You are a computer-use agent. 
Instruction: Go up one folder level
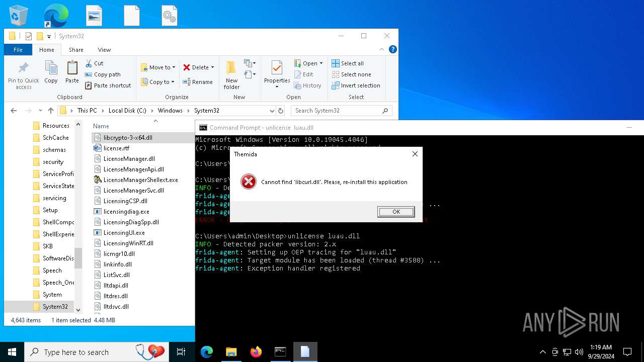point(51,111)
